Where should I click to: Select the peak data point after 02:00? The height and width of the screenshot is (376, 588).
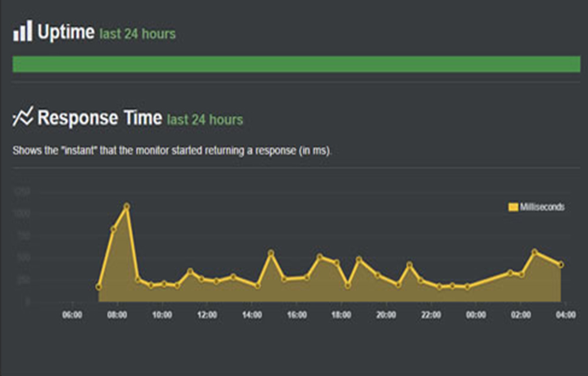[x=534, y=252]
